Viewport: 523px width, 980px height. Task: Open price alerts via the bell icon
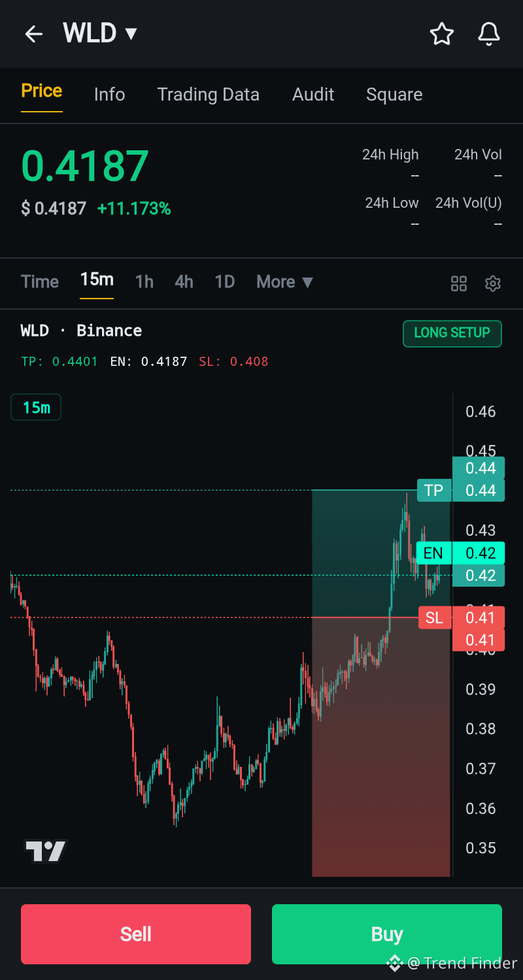[489, 34]
